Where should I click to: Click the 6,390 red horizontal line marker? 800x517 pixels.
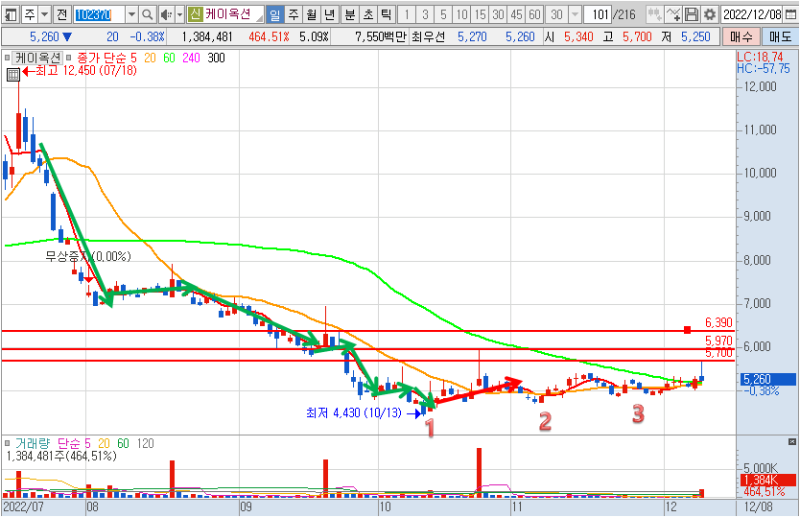tap(687, 330)
